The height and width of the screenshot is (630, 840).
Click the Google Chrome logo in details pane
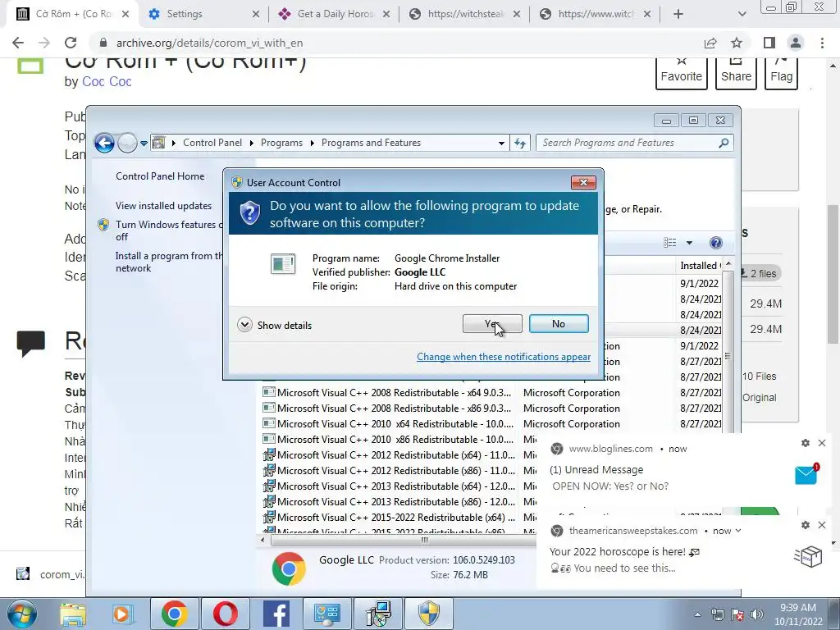coord(289,568)
